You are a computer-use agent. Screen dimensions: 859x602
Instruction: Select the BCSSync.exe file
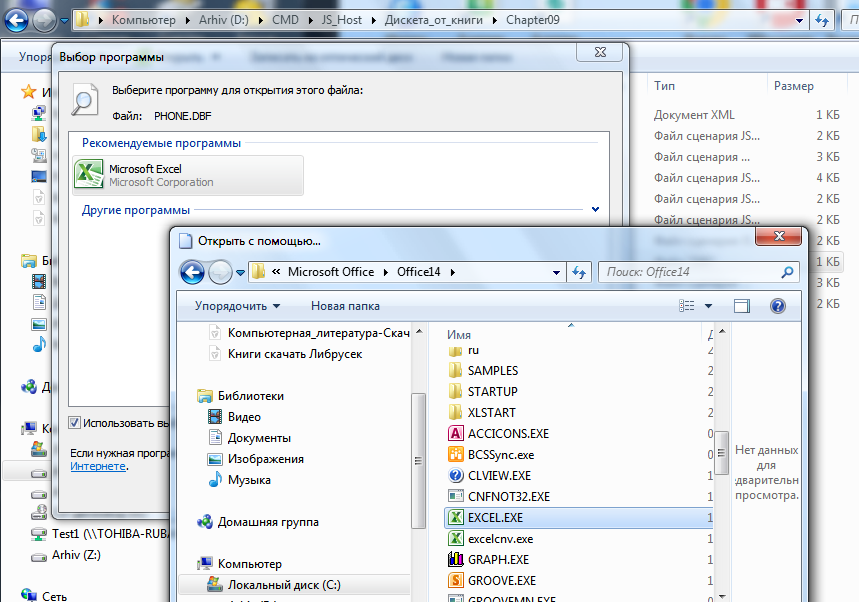(500, 455)
